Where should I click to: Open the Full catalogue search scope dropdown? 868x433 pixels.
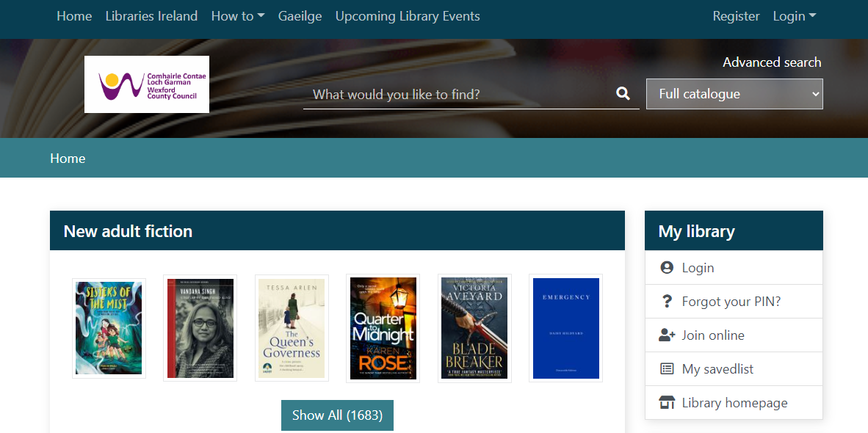click(734, 94)
